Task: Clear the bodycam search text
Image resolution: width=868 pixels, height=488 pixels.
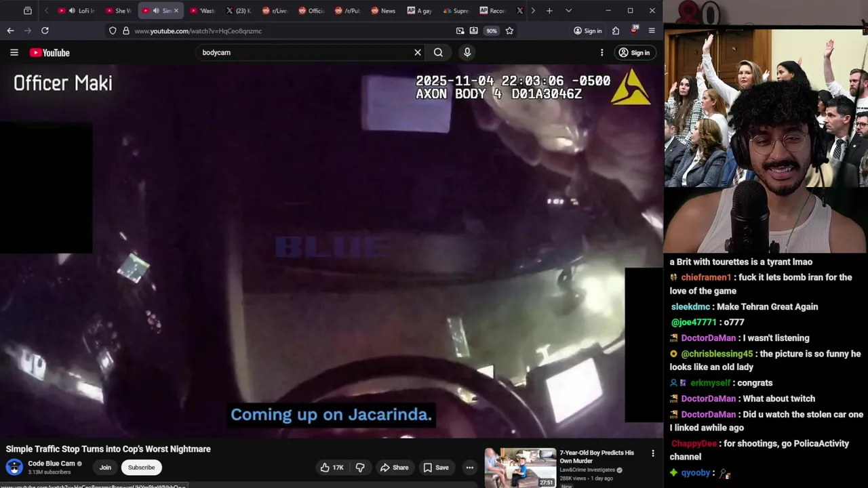Action: click(418, 52)
